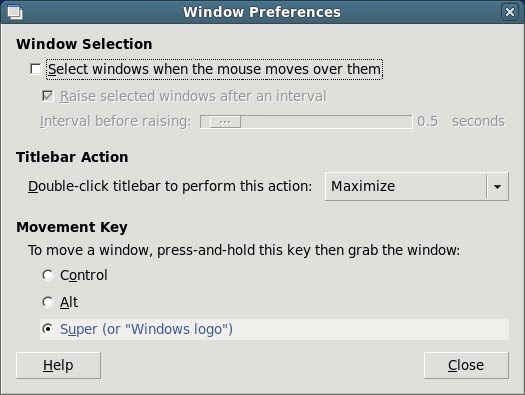Viewport: 525px width, 395px height.
Task: Click the slider track near its right end
Action: (402, 122)
